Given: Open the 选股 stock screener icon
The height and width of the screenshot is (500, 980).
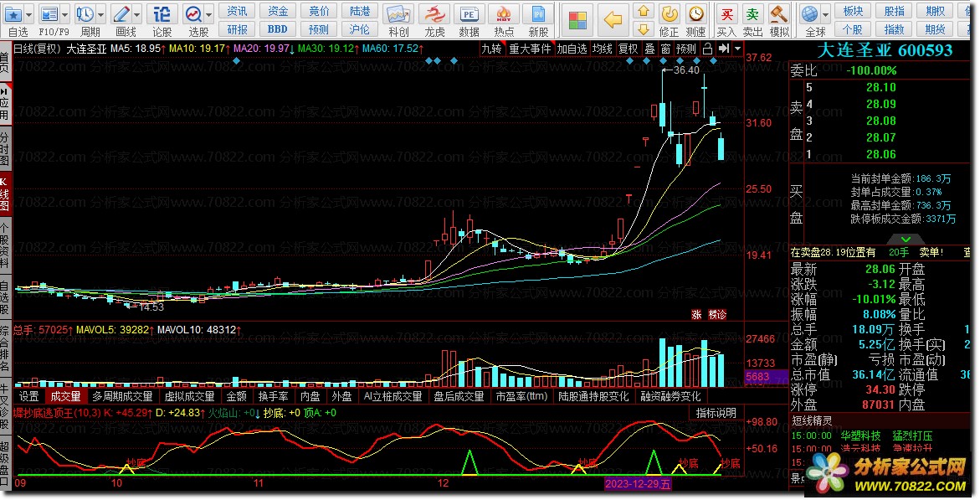Looking at the screenshot, I should coord(194,13).
